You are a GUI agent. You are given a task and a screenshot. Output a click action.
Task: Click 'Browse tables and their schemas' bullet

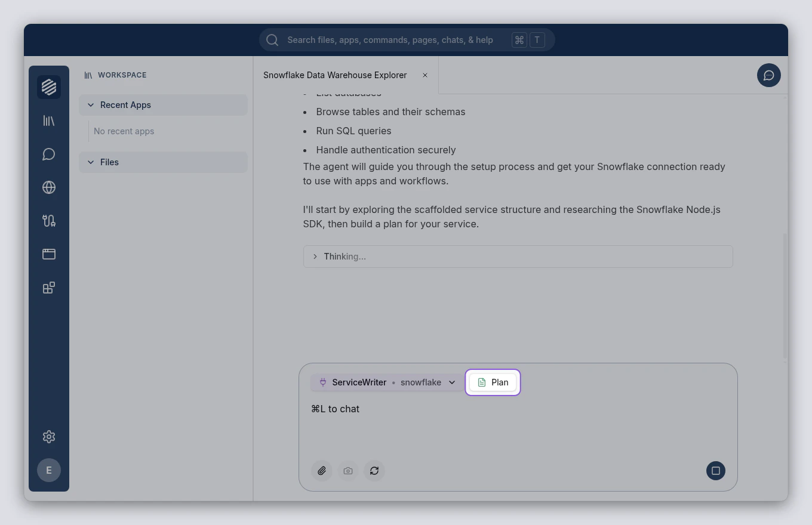click(x=390, y=112)
